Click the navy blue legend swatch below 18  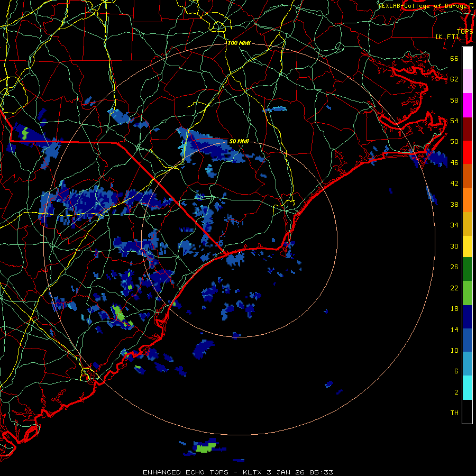point(467,317)
